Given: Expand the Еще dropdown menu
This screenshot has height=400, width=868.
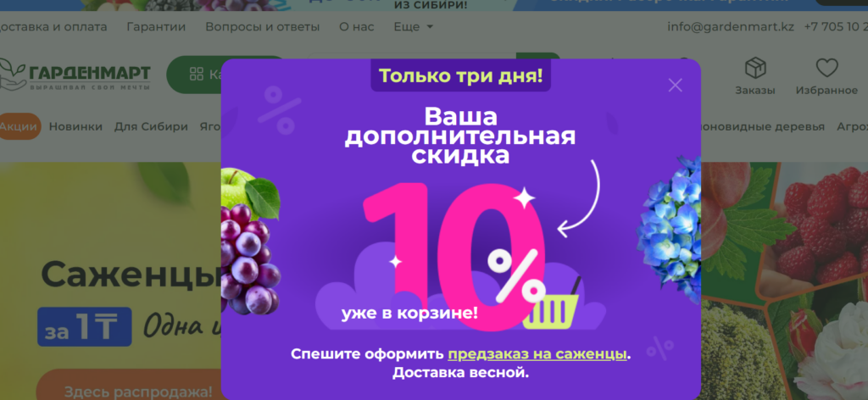Looking at the screenshot, I should point(413,26).
